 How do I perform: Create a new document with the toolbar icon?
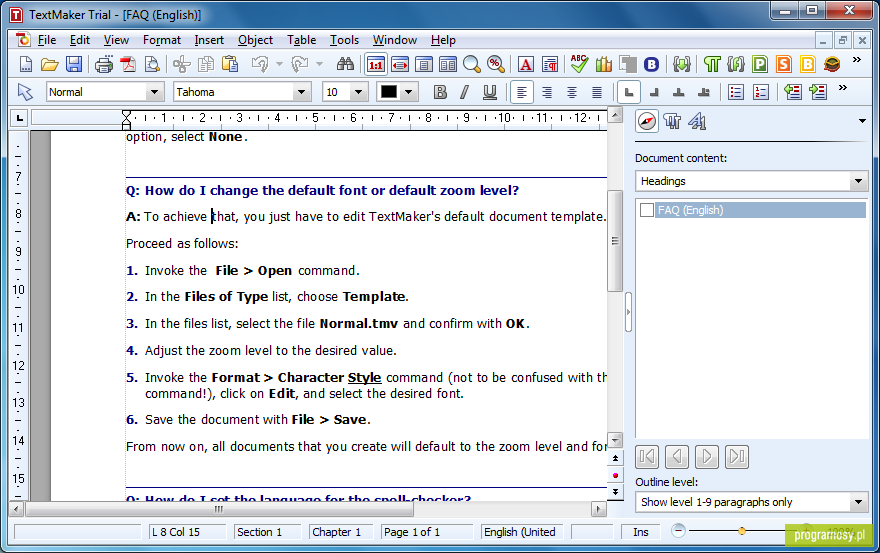tap(26, 64)
